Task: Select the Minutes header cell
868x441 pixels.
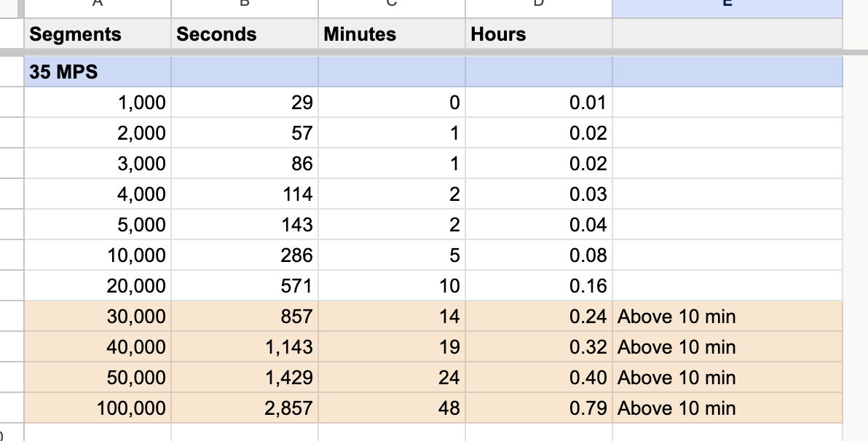Action: coord(391,34)
